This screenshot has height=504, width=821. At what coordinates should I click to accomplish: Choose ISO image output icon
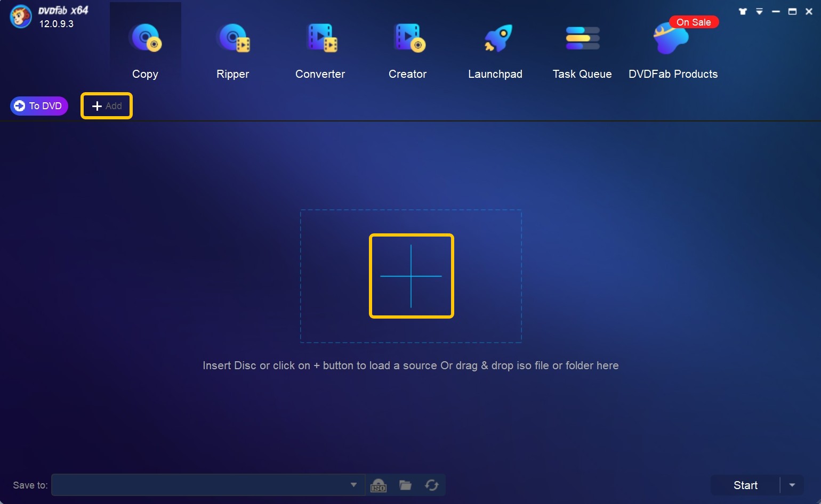(x=379, y=485)
